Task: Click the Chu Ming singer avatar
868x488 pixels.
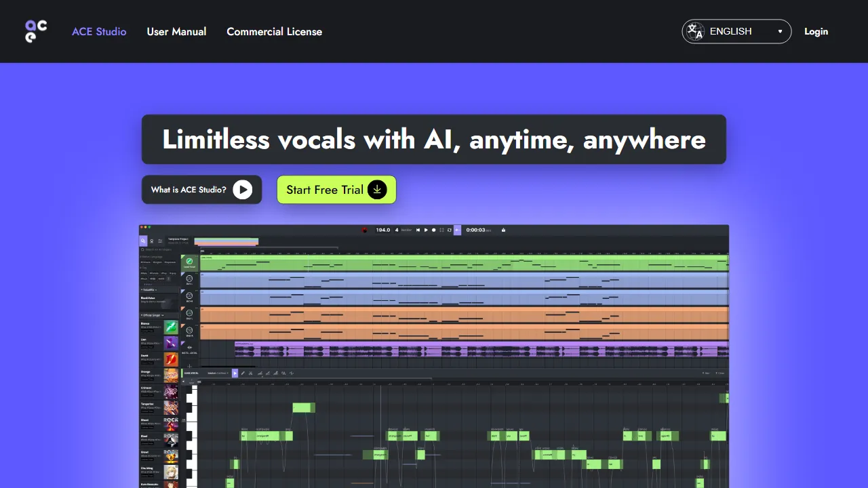Action: click(171, 472)
